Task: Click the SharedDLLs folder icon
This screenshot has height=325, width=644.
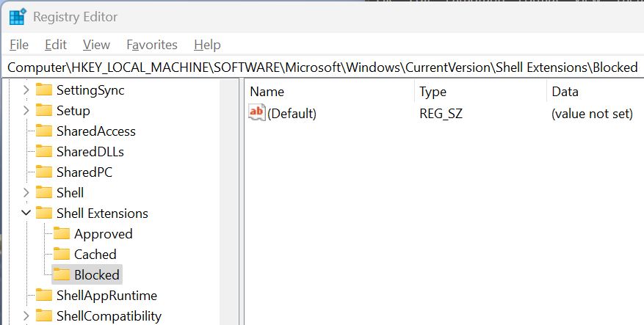Action: tap(44, 151)
